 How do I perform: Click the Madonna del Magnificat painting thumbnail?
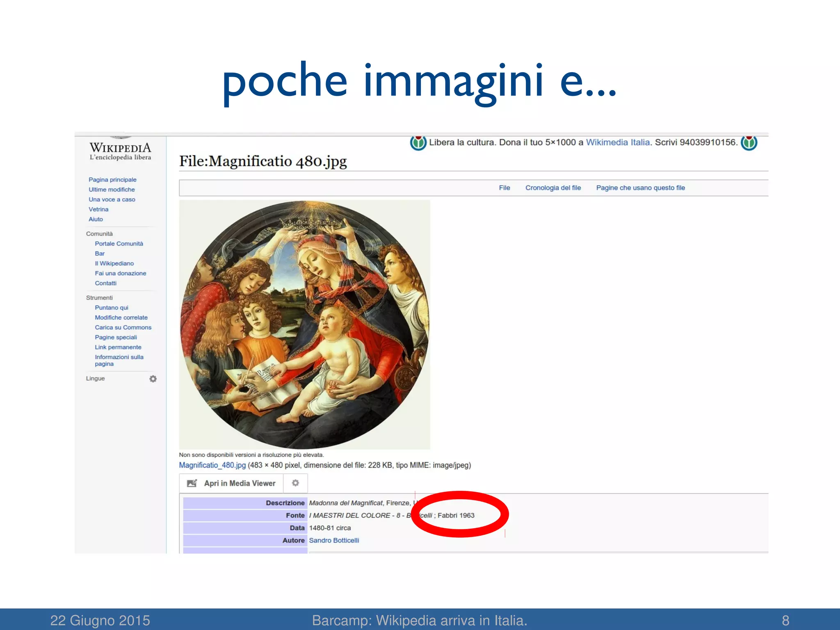point(304,324)
